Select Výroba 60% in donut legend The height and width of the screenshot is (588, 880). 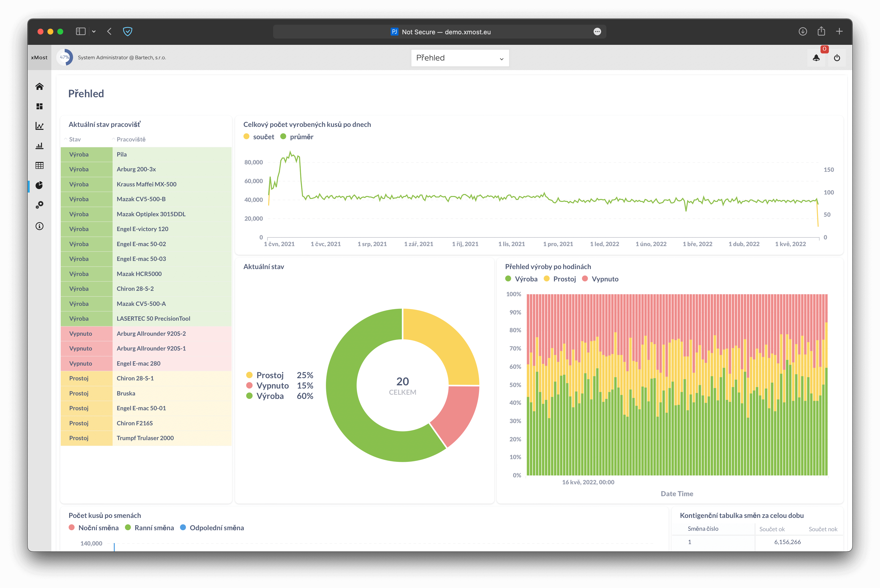tap(280, 396)
